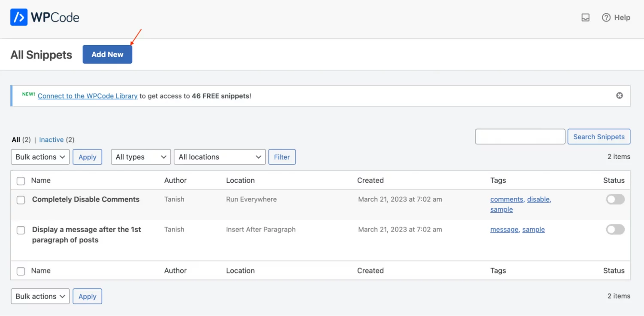Tick the select-all checkbox in table header
Screen dimensions: 644x316
click(21, 181)
